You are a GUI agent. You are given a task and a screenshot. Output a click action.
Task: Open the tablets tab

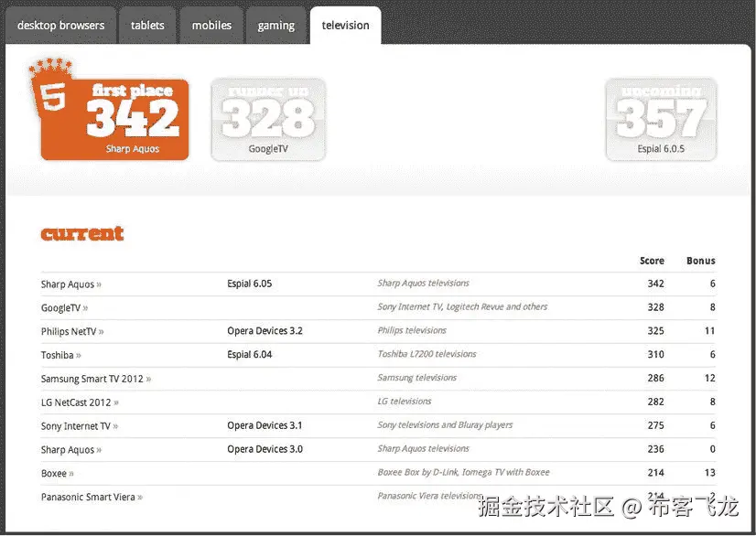[x=147, y=26]
